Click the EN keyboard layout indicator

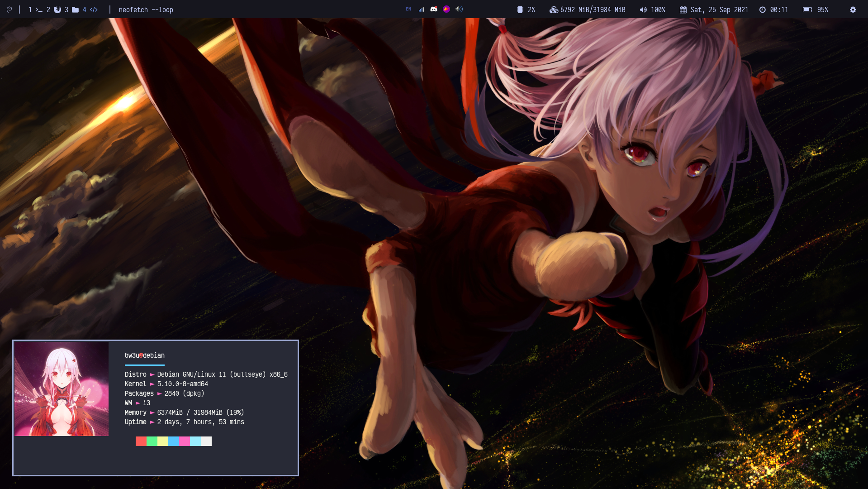[x=408, y=9]
